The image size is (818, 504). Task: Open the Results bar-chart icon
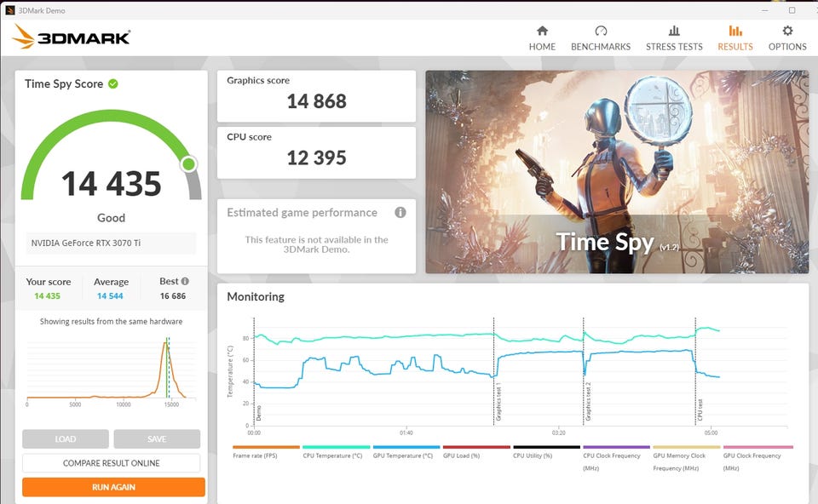click(x=735, y=31)
